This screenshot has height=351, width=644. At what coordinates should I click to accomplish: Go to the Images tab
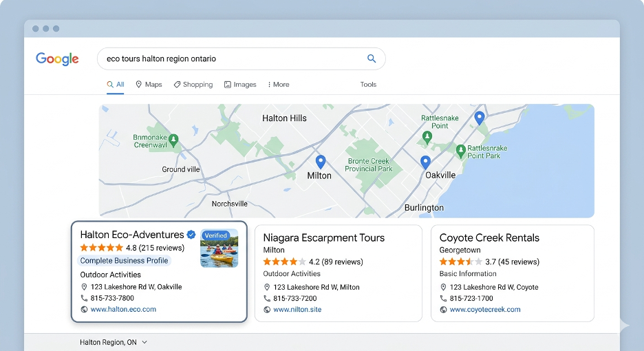(240, 84)
